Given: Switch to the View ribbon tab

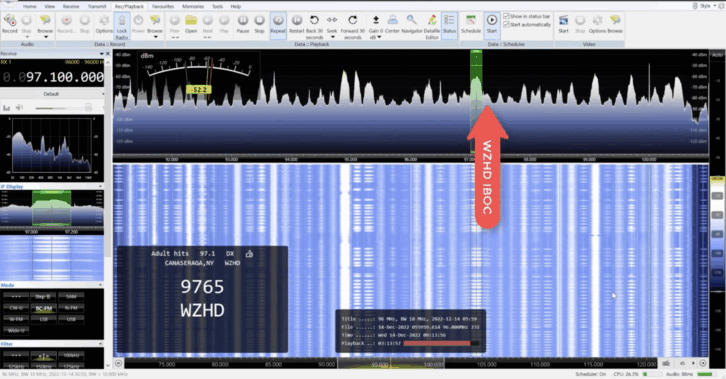Looking at the screenshot, I should click(50, 6).
